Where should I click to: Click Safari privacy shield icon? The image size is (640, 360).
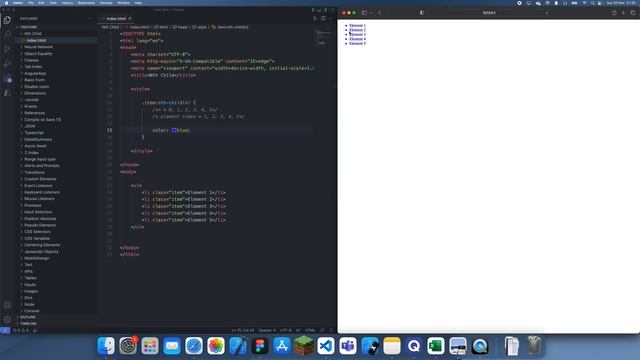(x=422, y=13)
